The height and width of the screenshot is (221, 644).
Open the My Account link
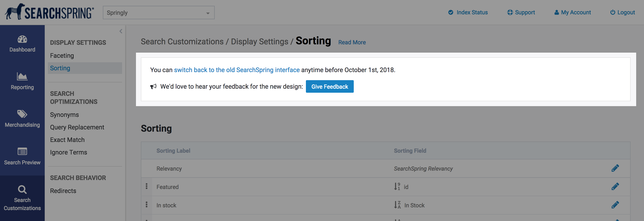(576, 13)
